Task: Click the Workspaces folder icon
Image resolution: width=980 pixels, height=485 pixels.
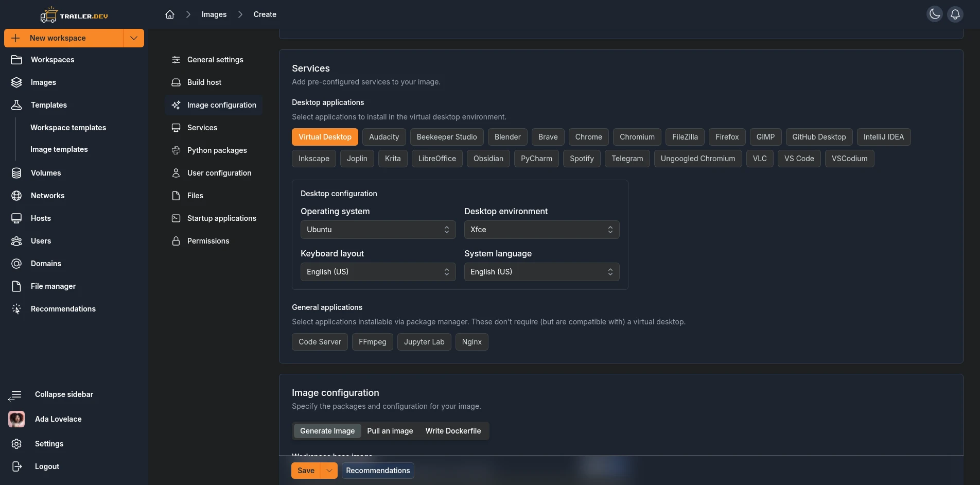Action: 16,60
